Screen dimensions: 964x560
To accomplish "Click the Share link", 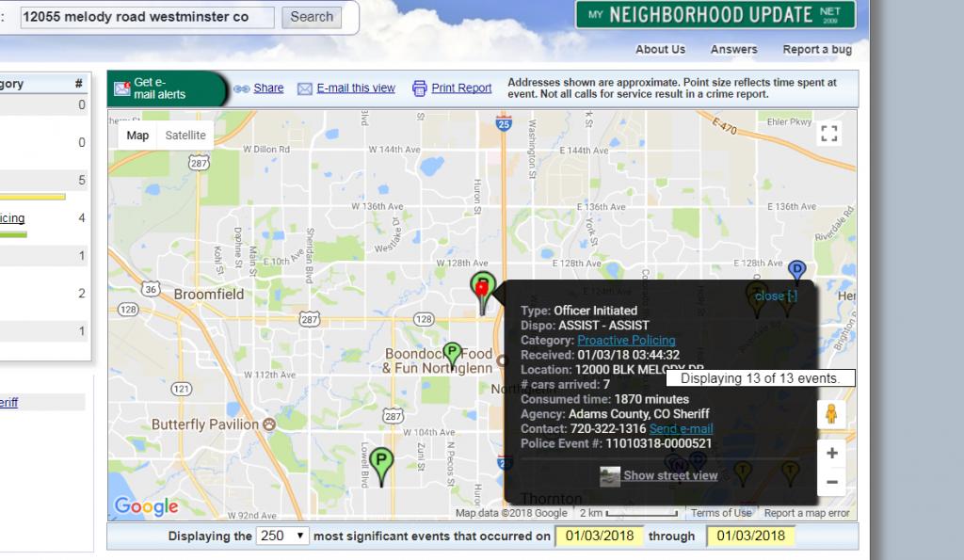I will point(268,88).
